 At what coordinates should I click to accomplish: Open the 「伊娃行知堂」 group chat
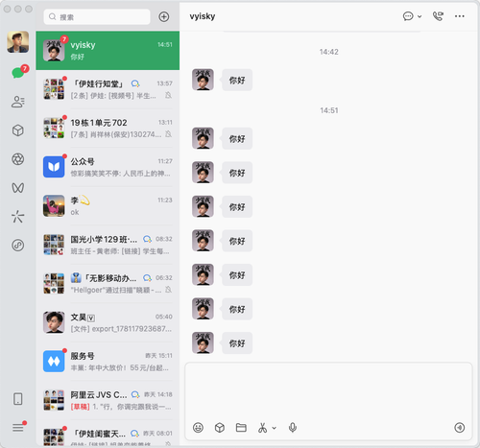tap(108, 89)
